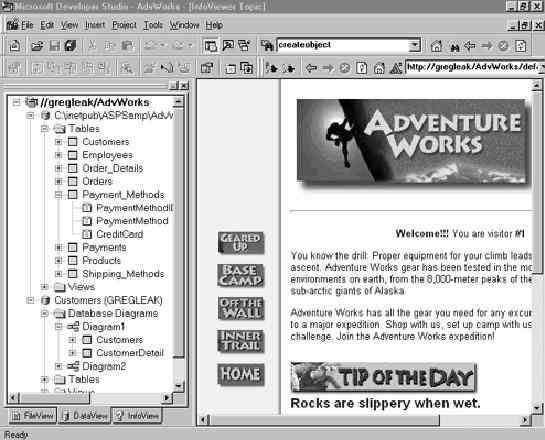Collapse the Payment_Methods table node
This screenshot has width=545, height=440.
(58, 195)
